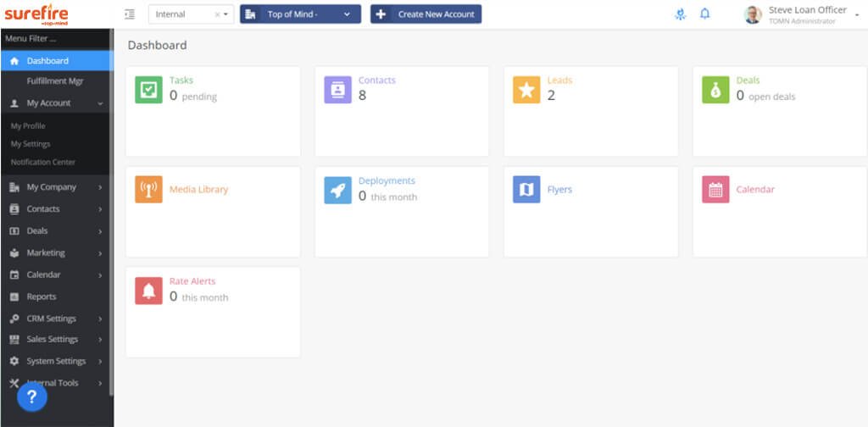Click the sidebar Contacts icon
This screenshot has width=868, height=427.
[15, 209]
